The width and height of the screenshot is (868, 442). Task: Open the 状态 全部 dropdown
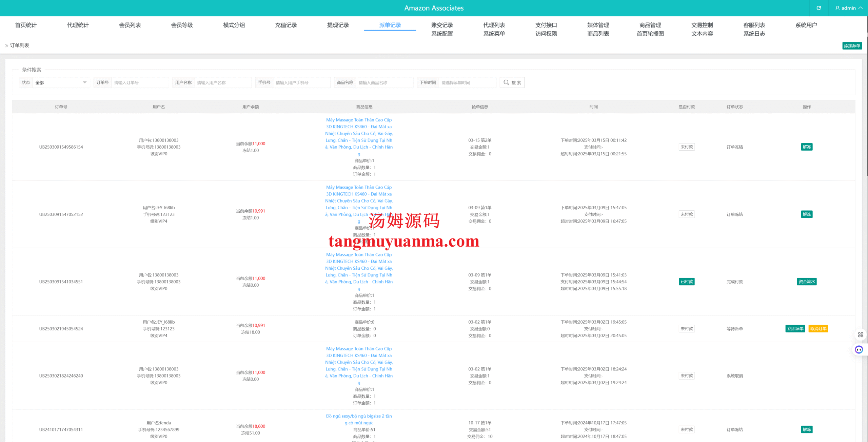point(61,82)
